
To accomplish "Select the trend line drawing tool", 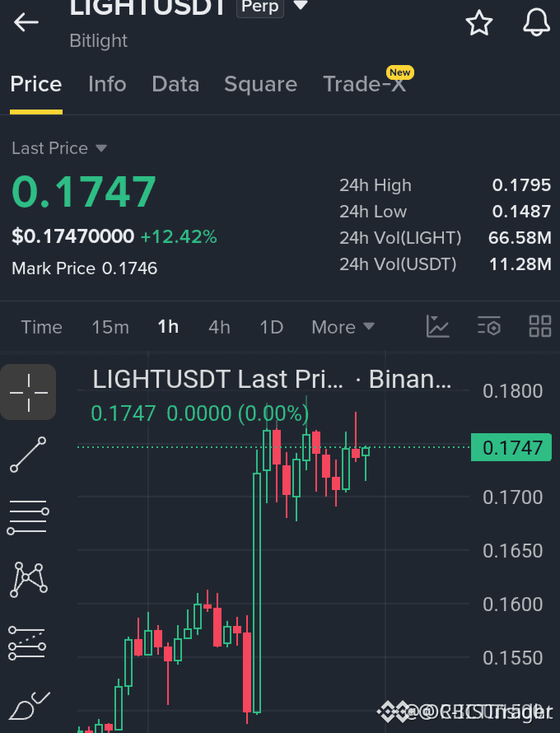I will (28, 455).
